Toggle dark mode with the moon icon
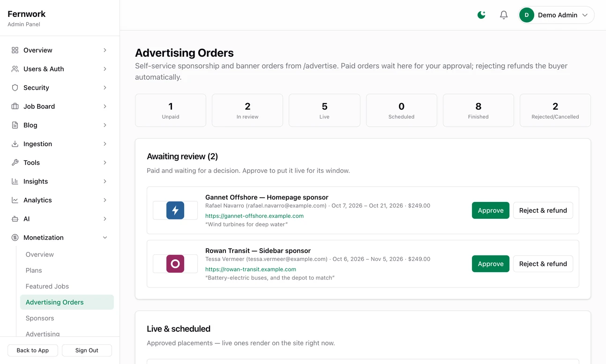The height and width of the screenshot is (364, 606). coord(481,15)
